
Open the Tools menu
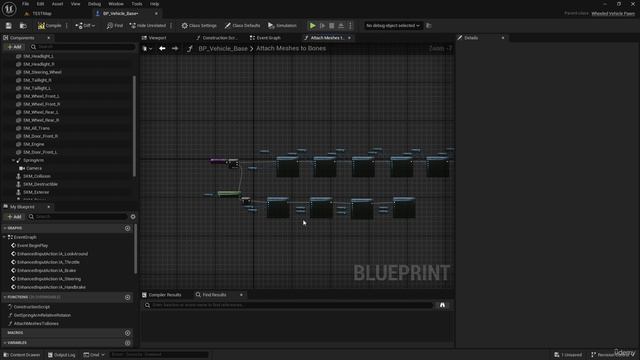(x=137, y=4)
